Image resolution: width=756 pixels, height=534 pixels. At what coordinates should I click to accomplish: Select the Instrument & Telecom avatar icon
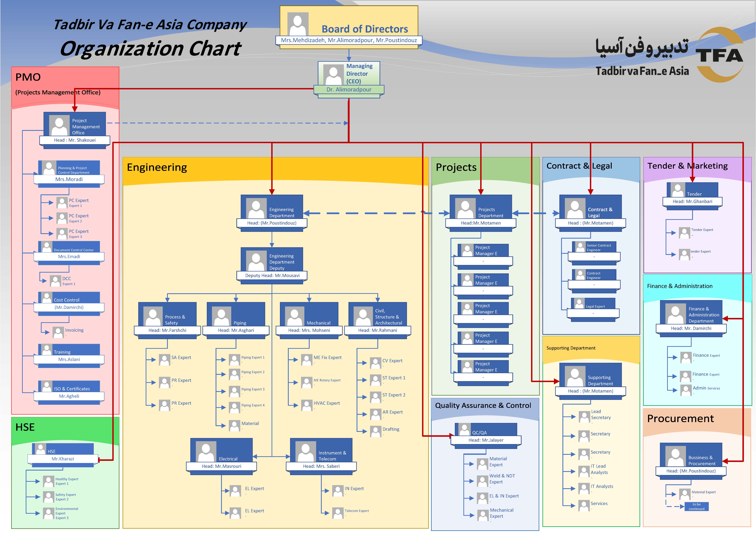[306, 451]
